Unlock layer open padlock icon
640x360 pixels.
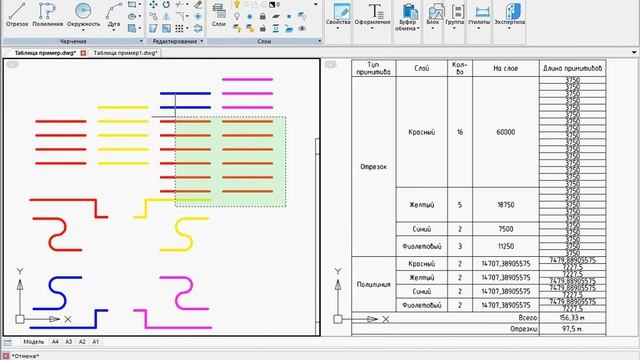click(263, 28)
